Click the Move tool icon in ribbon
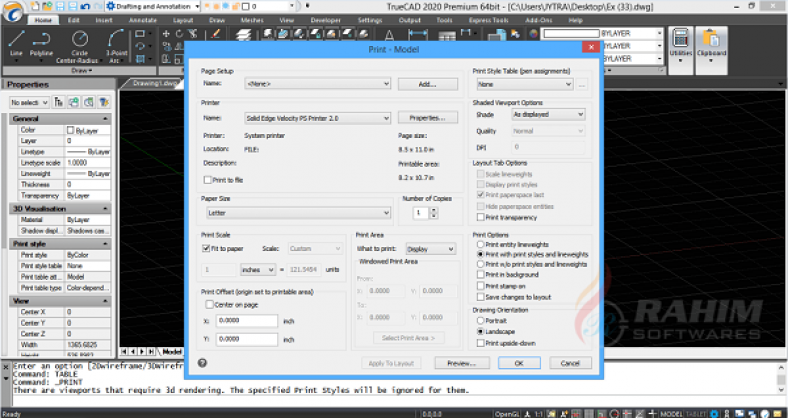This screenshot has height=418, width=788. pos(166,34)
